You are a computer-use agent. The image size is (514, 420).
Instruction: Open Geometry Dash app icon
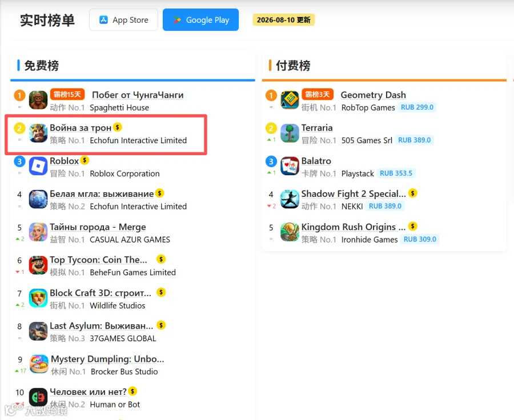point(290,100)
